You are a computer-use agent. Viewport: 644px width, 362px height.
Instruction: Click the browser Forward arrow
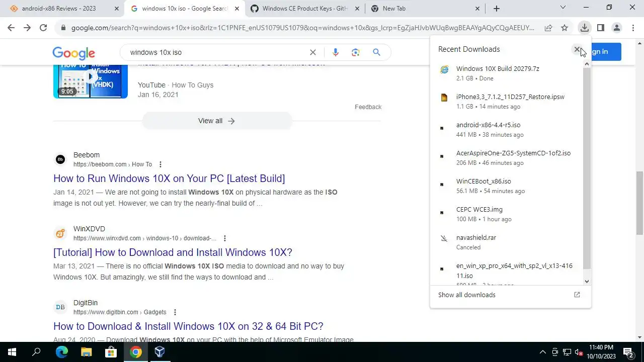pyautogui.click(x=27, y=28)
